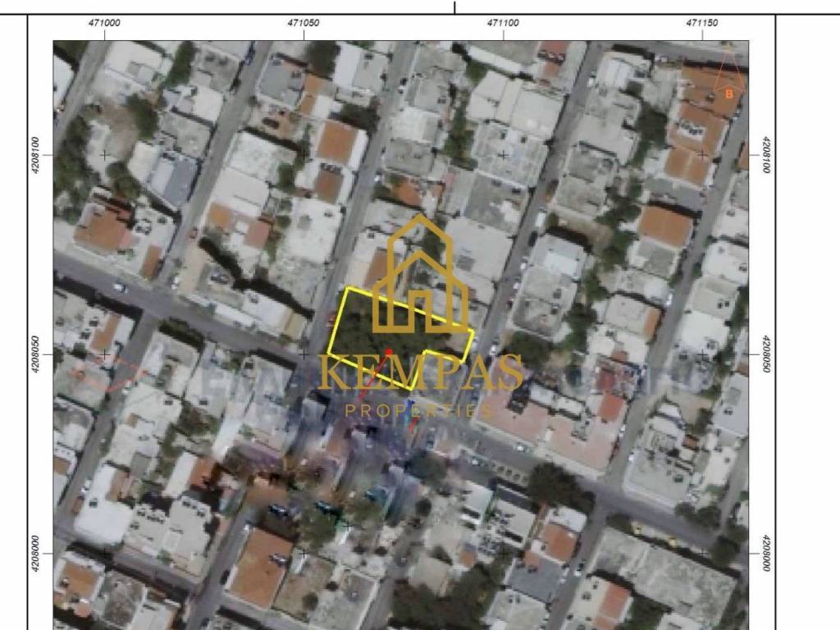Click the PROPERTIES watermark text
Screen dimensions: 840x630
420,410
